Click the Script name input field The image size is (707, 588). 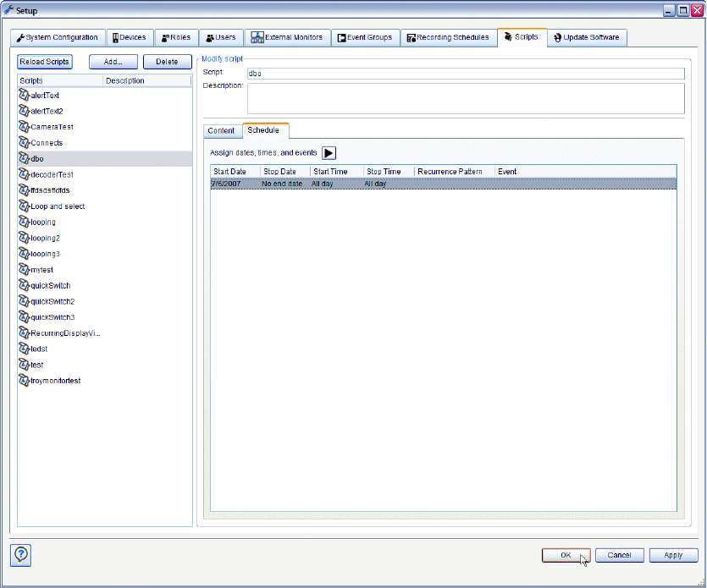pos(465,74)
